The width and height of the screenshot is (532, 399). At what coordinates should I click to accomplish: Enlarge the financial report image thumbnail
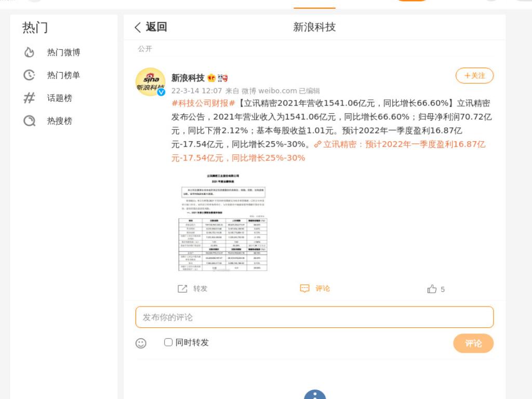tap(223, 222)
